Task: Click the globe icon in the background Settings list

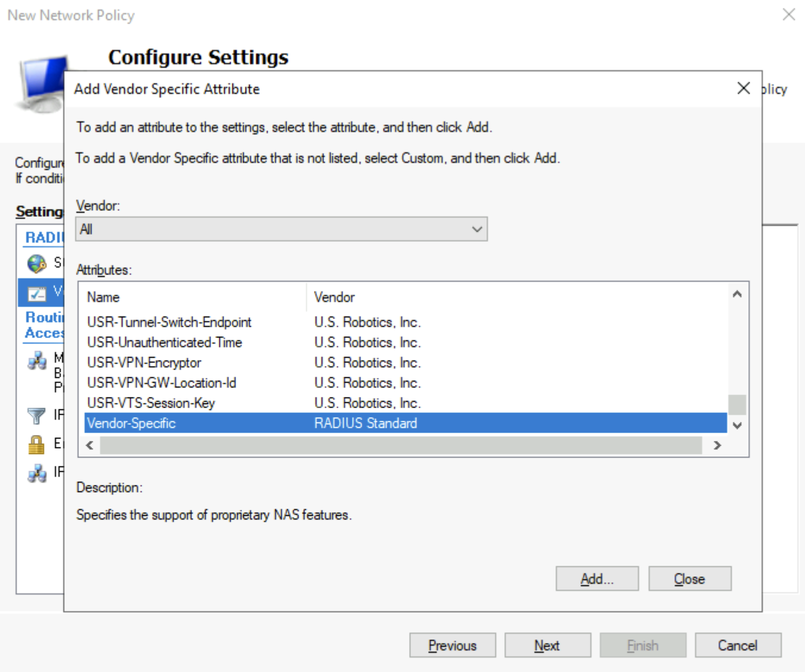Action: tap(37, 263)
